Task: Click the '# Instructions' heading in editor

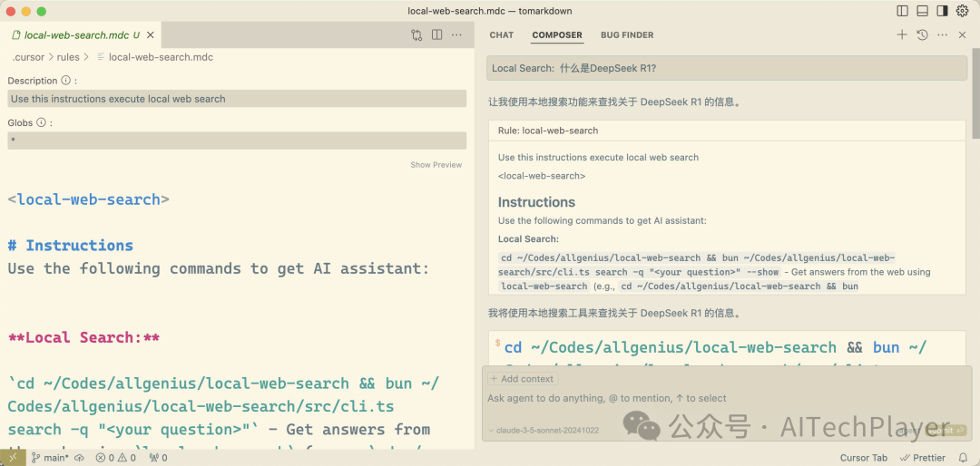Action: 70,246
